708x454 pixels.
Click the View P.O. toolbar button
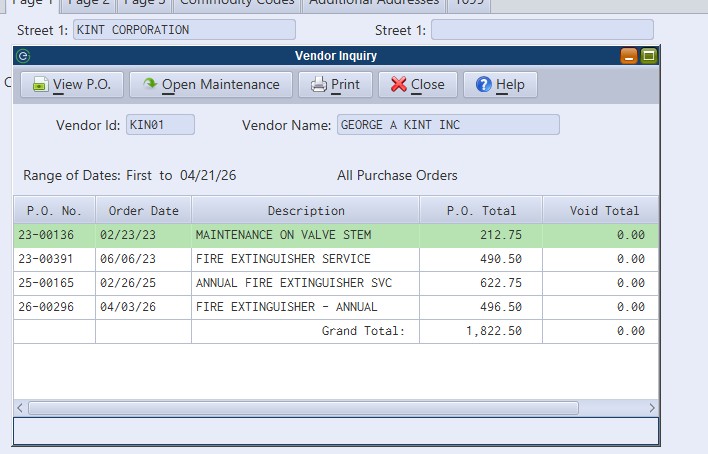pos(72,84)
